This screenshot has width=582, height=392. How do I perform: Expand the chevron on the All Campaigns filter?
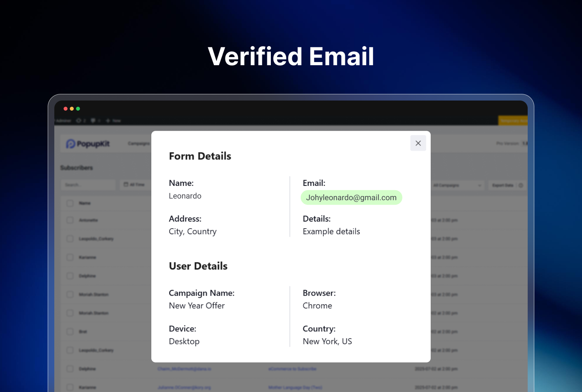(480, 185)
